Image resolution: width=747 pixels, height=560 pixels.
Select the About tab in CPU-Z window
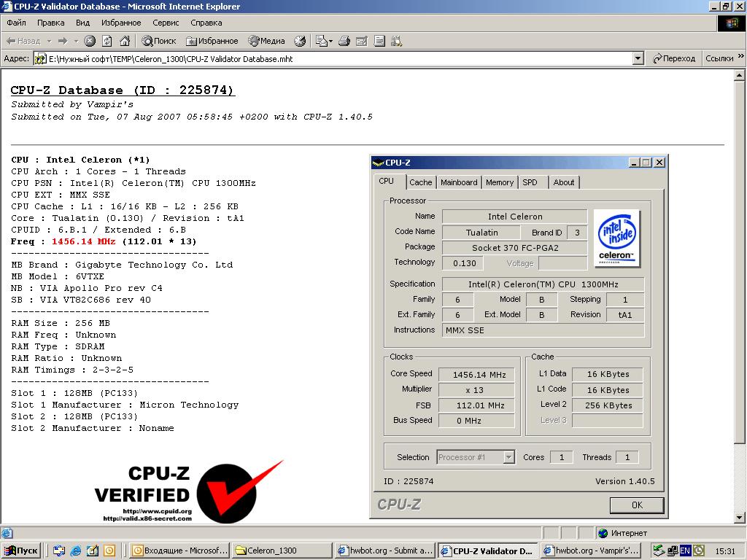(564, 182)
